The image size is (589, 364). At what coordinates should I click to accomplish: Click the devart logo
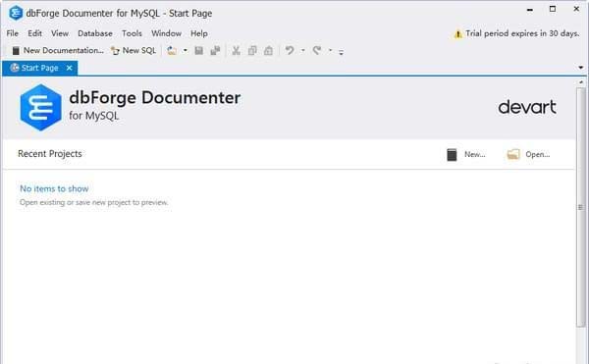click(x=527, y=107)
